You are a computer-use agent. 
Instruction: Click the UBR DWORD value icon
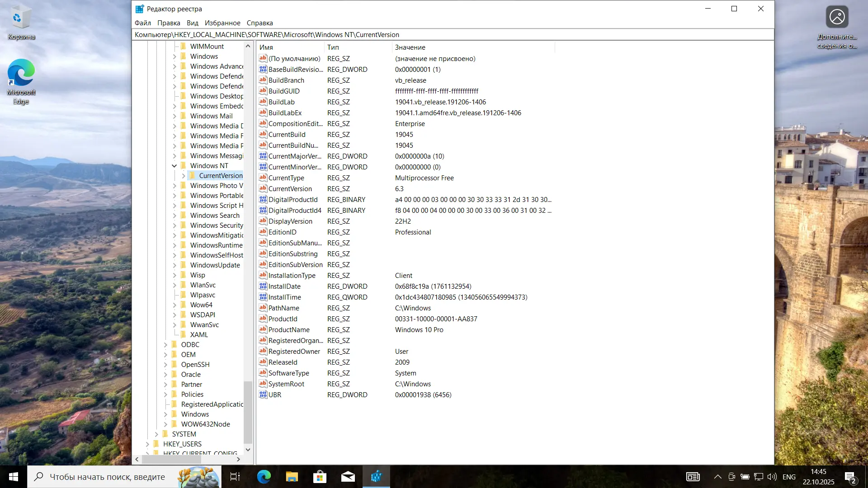click(263, 394)
